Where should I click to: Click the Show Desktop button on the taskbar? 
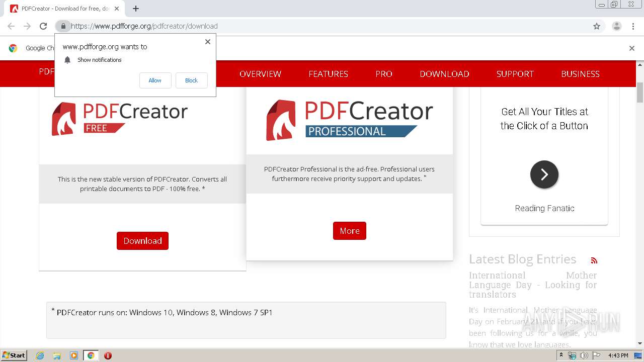[x=638, y=355]
